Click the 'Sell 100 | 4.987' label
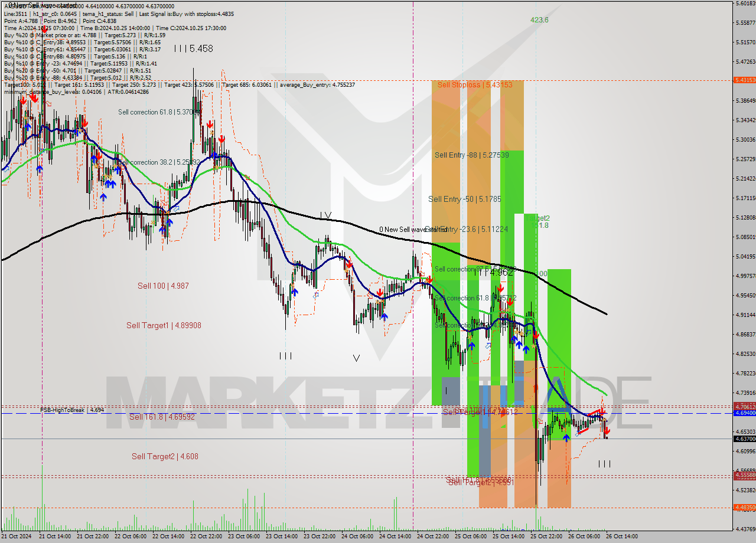 point(163,286)
